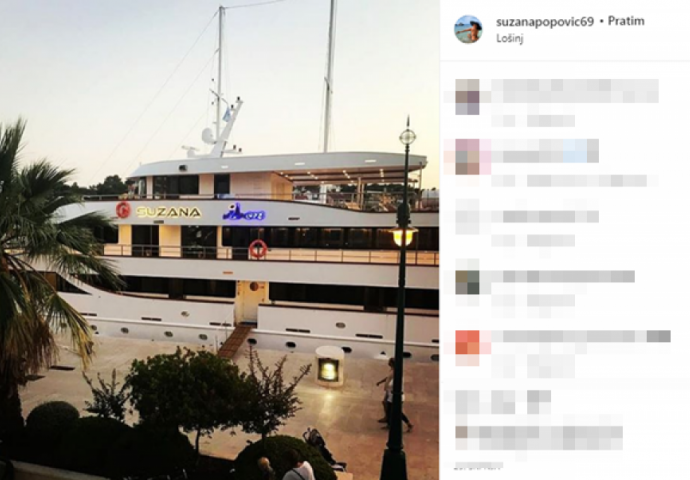Click the Pratim follow button
Viewport: 690px width, 480px height.
[x=626, y=21]
